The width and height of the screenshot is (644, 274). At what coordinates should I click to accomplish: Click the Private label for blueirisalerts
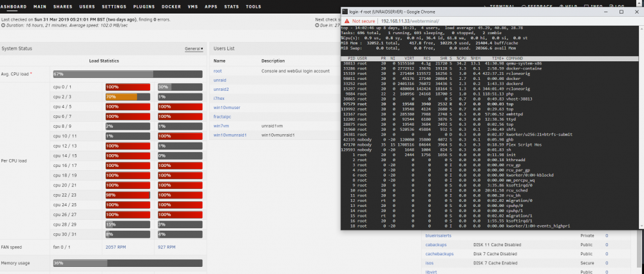click(x=587, y=236)
